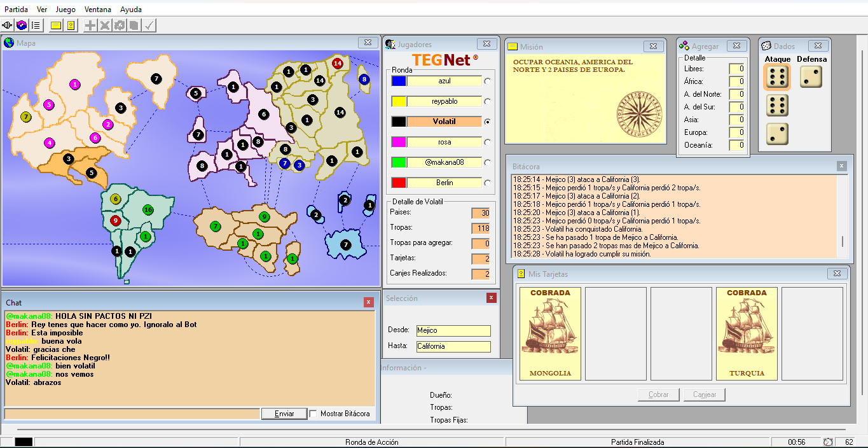This screenshot has height=448, width=868.
Task: Open the Juego menu
Action: 65,10
